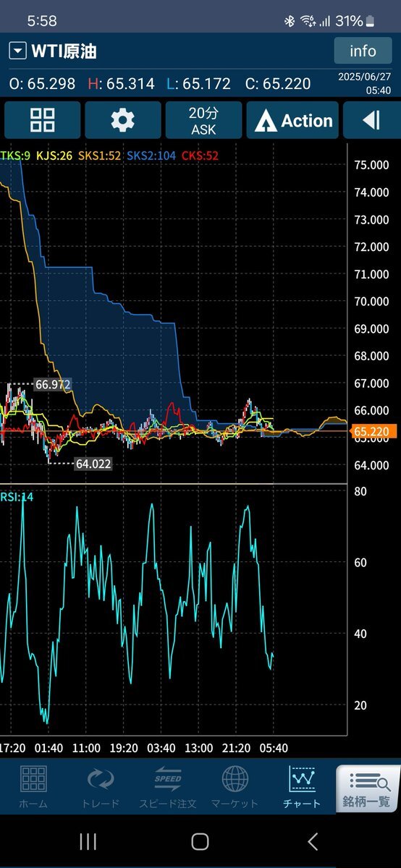
Task: Collapse the side panel arrow icon
Action: (371, 120)
